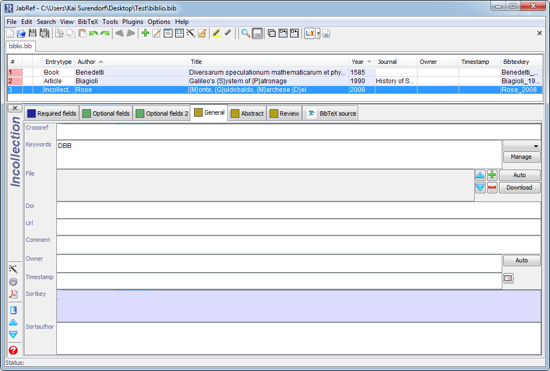Viewport: 550px width, 371px height.
Task: Toggle the entry preview panel icon
Action: coord(257,34)
